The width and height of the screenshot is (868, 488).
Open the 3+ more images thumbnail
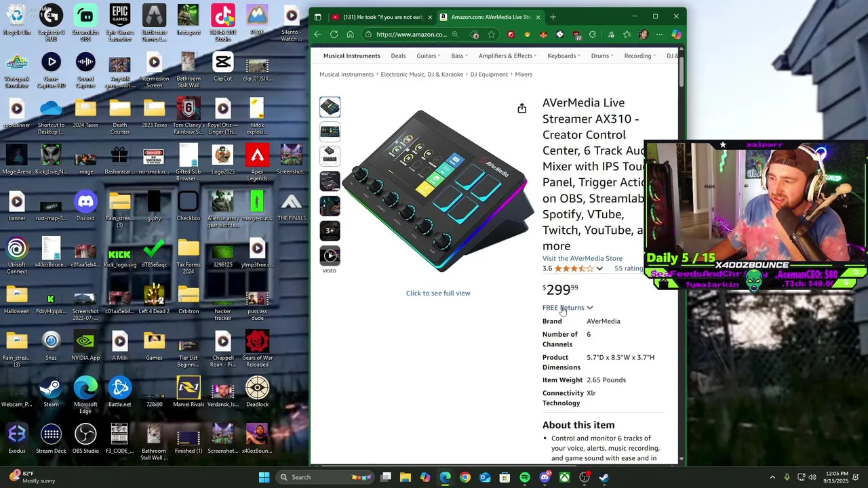[x=330, y=231]
